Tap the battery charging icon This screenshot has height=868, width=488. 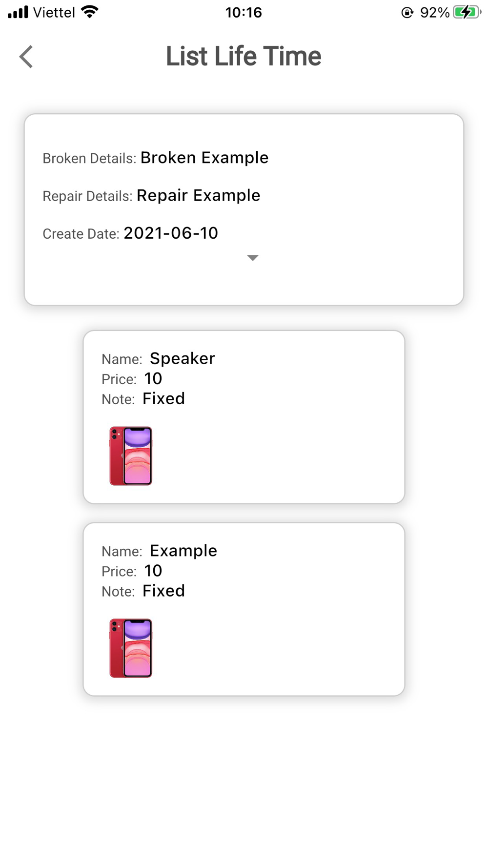click(x=467, y=12)
